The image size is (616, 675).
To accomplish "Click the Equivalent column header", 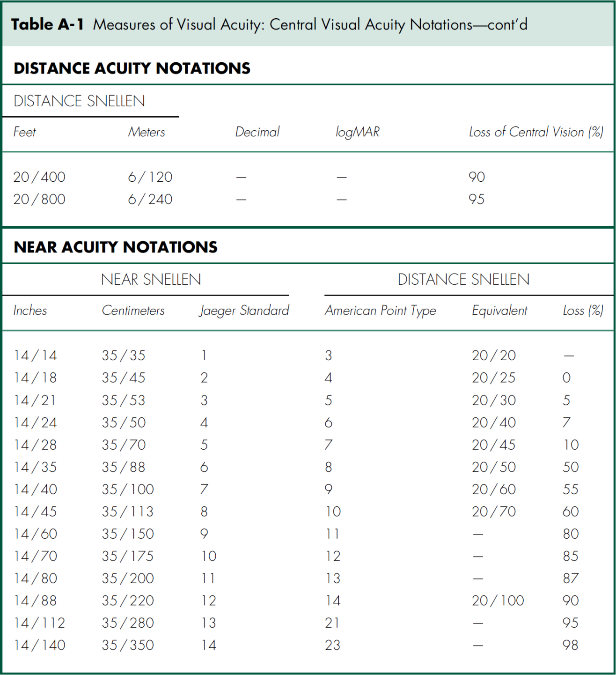I will pos(499,311).
